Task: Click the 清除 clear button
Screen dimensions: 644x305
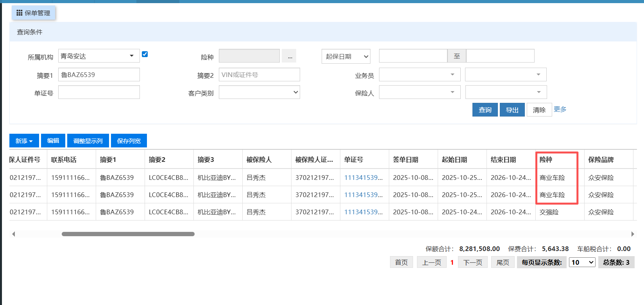Action: click(539, 110)
